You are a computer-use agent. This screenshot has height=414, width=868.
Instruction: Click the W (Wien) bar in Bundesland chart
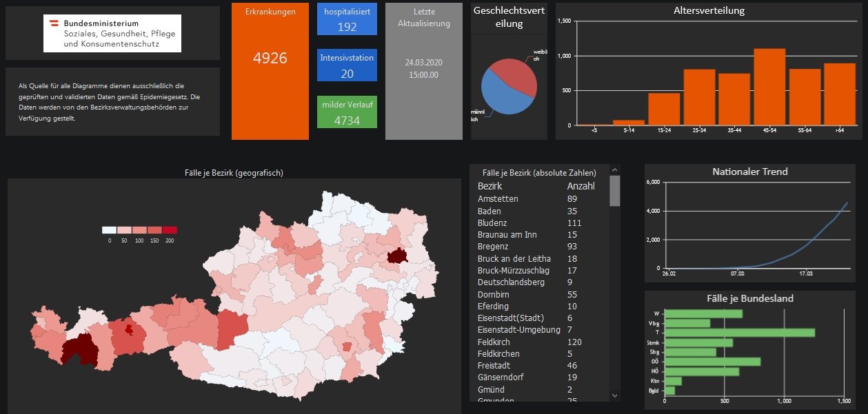tap(703, 313)
